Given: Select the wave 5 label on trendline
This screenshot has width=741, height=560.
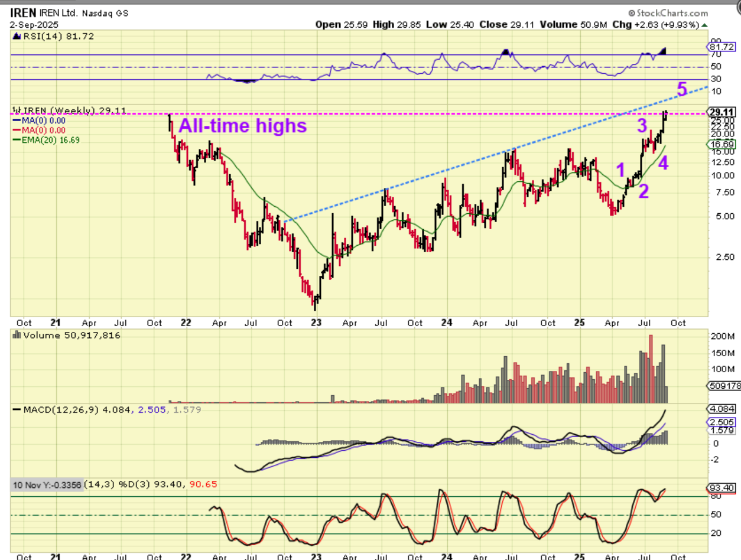Looking at the screenshot, I should (x=682, y=90).
